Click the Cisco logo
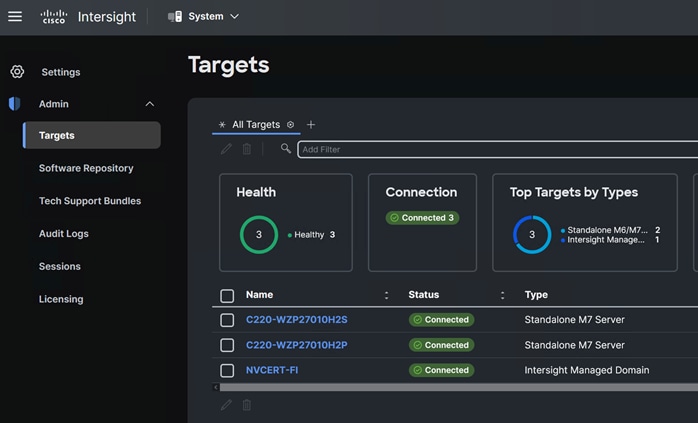Image resolution: width=698 pixels, height=423 pixels. (x=54, y=17)
